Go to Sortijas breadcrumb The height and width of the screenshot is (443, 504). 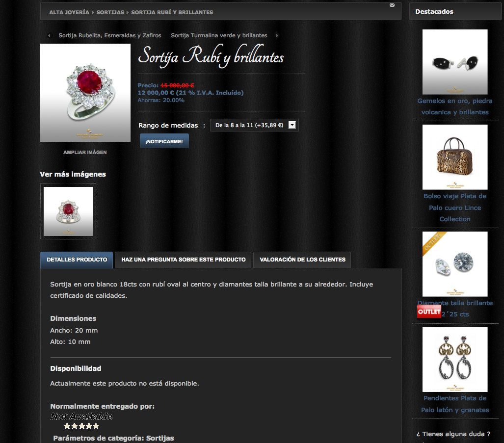pos(110,12)
